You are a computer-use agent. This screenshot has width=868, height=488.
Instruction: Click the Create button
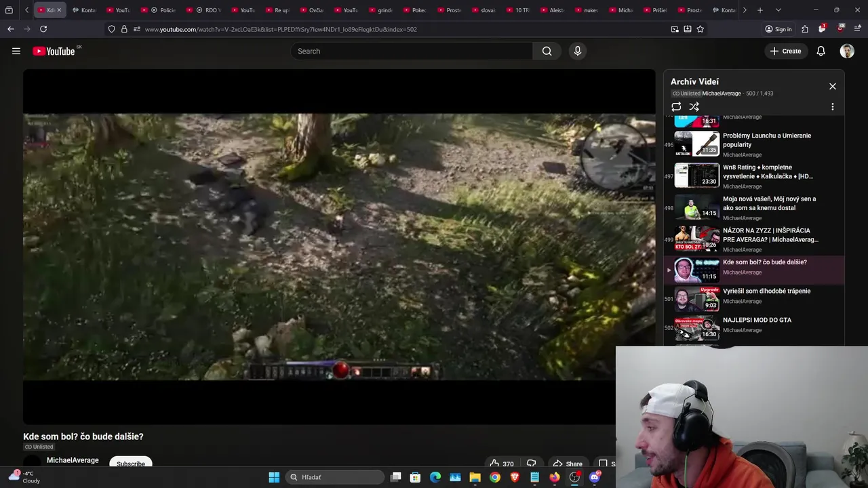click(x=785, y=51)
